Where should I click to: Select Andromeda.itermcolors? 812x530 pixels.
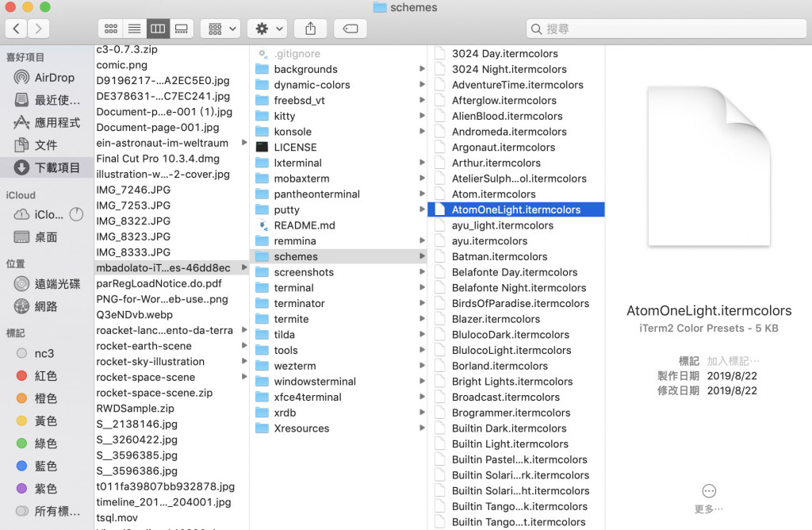tap(516, 132)
